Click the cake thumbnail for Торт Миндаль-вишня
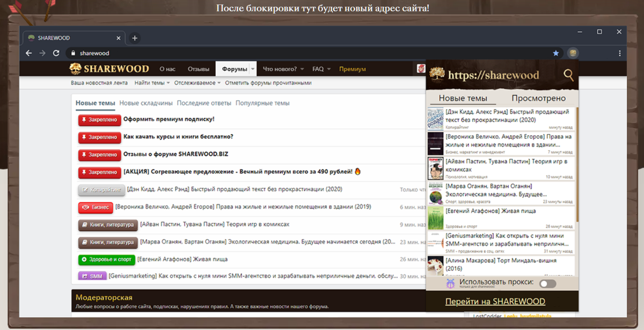The image size is (644, 330). pos(435,266)
